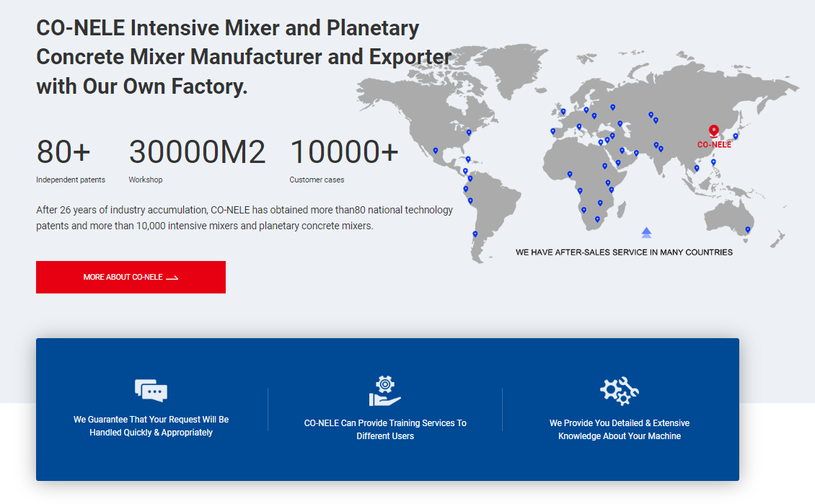This screenshot has width=815, height=504.
Task: Select the blue map pin in Australia
Action: click(x=748, y=230)
